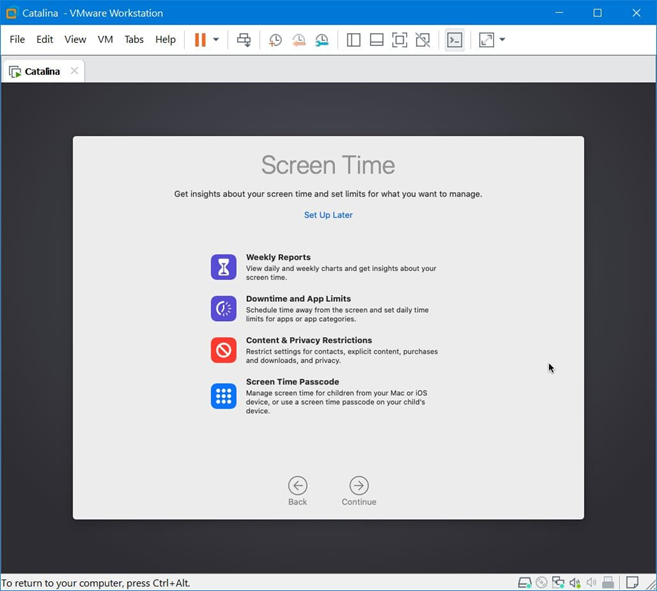Image resolution: width=657 pixels, height=591 pixels.
Task: Click the printer device status icon
Action: [608, 582]
